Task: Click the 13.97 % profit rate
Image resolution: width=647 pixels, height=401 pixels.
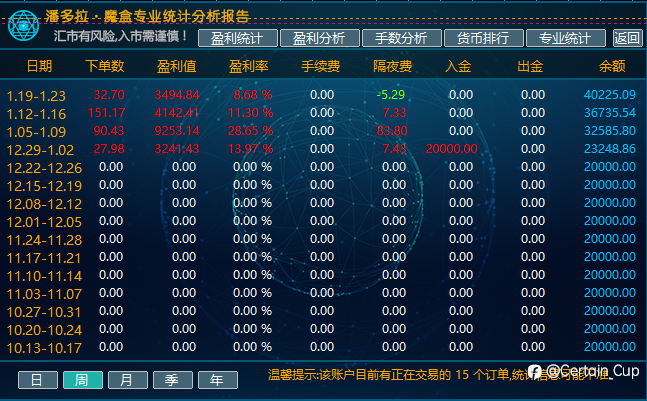Action: (x=250, y=149)
